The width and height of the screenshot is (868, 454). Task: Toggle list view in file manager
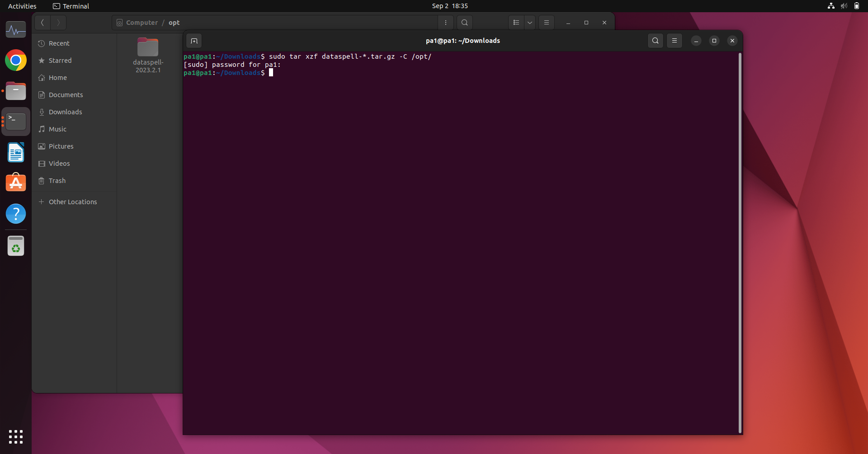tap(516, 22)
